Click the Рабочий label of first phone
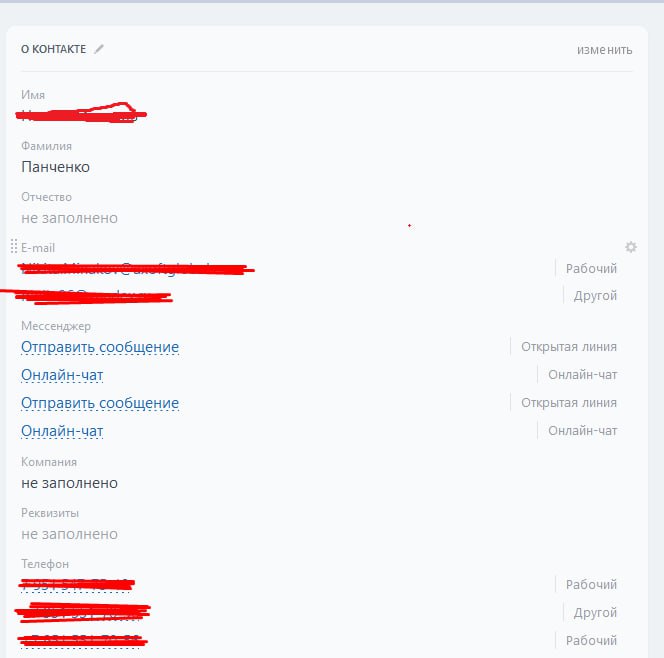Viewport: 664px width, 658px height. click(591, 584)
